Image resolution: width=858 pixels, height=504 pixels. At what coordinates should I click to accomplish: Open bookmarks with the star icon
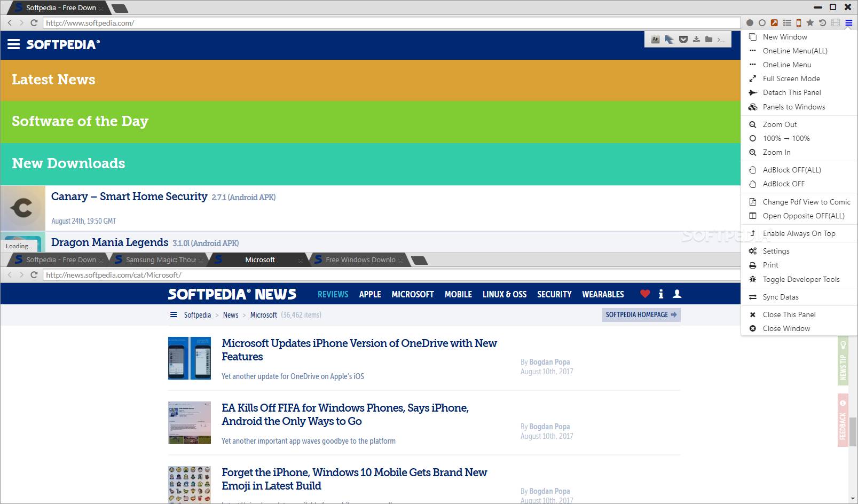(x=810, y=23)
